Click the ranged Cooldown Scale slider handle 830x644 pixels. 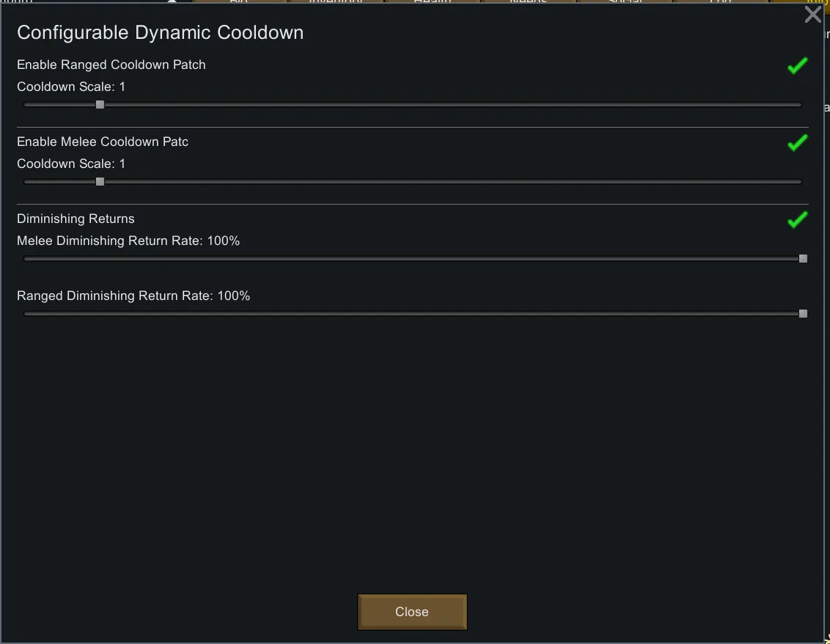tap(100, 105)
